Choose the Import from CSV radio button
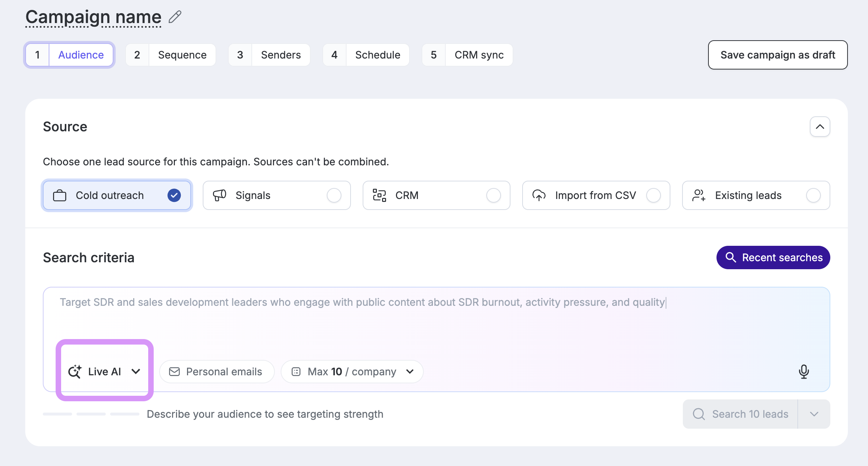This screenshot has height=466, width=868. tap(654, 195)
